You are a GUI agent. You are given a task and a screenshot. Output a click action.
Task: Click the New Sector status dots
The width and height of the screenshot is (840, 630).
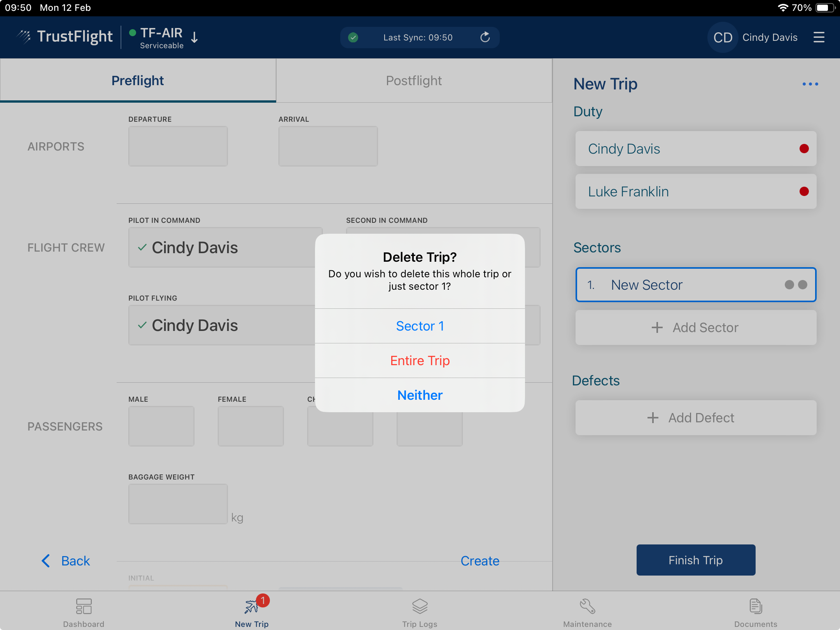796,285
